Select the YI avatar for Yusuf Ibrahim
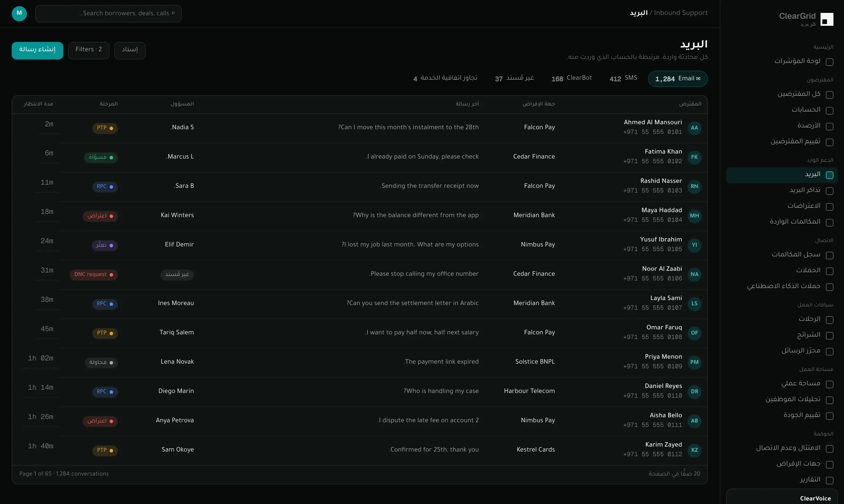The width and height of the screenshot is (844, 504). (694, 245)
